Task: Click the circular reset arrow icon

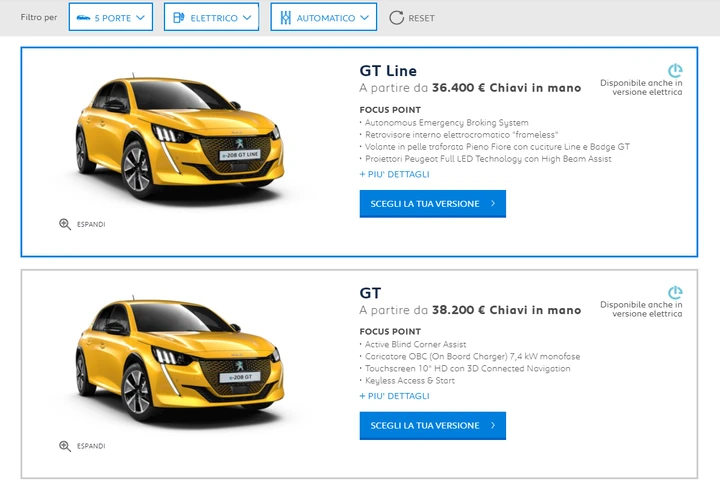Action: (x=396, y=18)
